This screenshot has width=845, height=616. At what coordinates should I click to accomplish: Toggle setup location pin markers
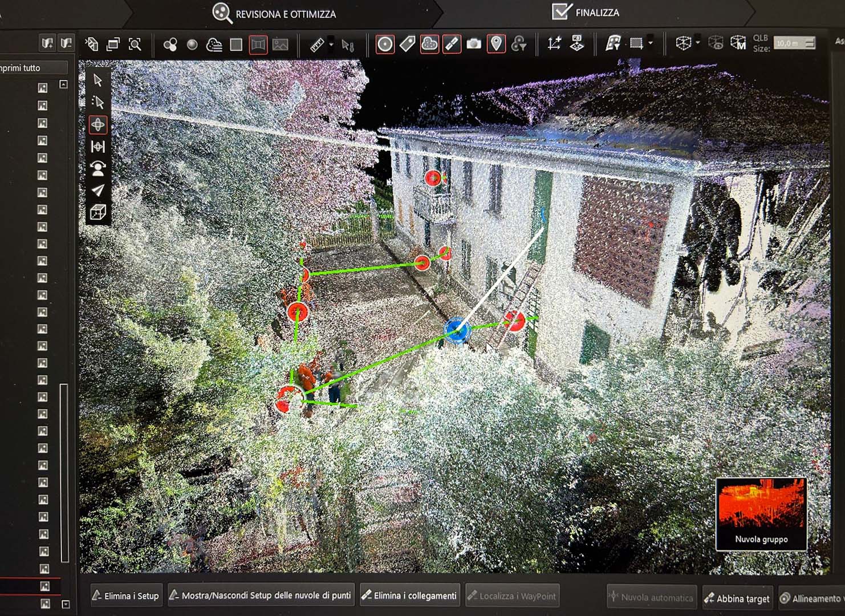click(496, 44)
